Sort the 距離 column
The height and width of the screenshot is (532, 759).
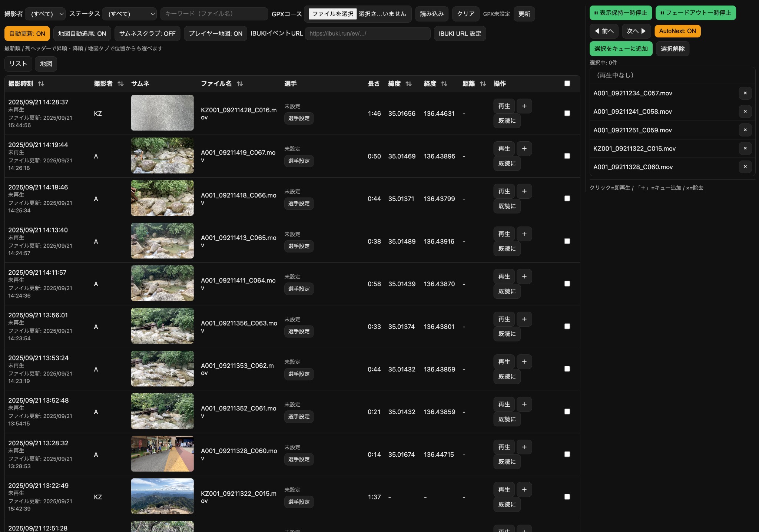point(483,84)
